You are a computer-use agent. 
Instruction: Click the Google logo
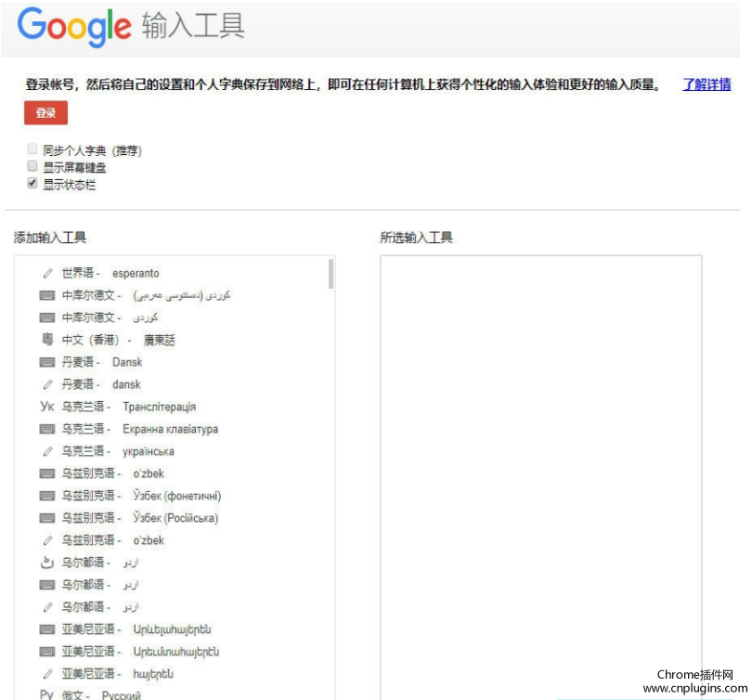74,26
